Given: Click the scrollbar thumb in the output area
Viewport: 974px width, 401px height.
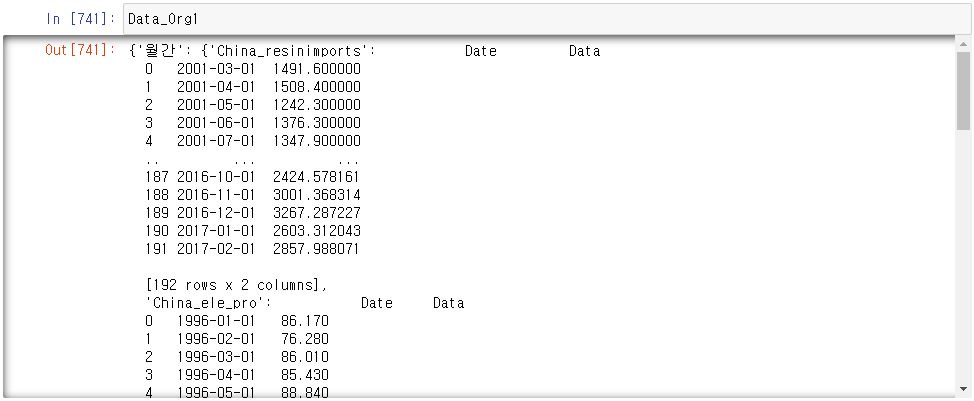Looking at the screenshot, I should click(963, 91).
